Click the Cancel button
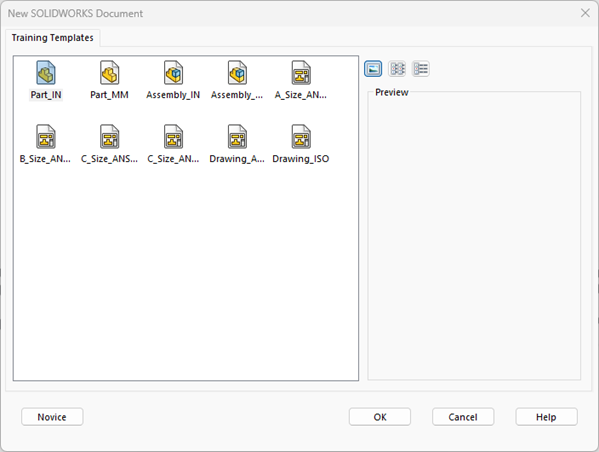Viewport: 599px width, 452px height. [463, 417]
